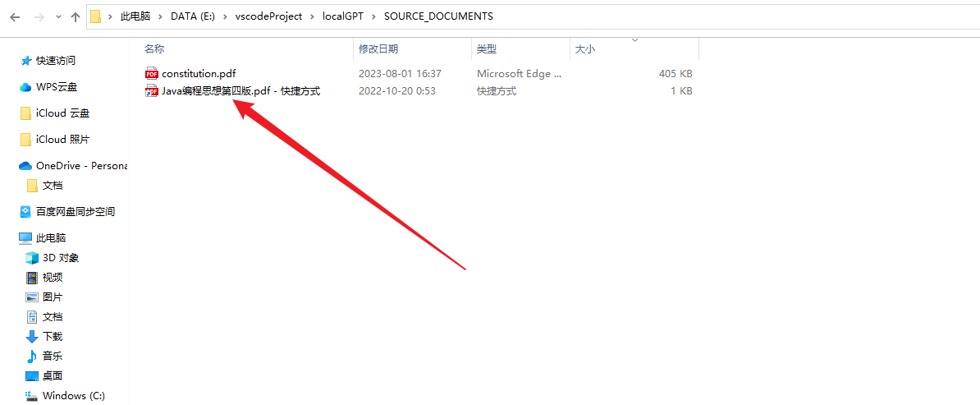The image size is (980, 405).
Task: Open 视频 folder in the sidebar
Action: (53, 278)
